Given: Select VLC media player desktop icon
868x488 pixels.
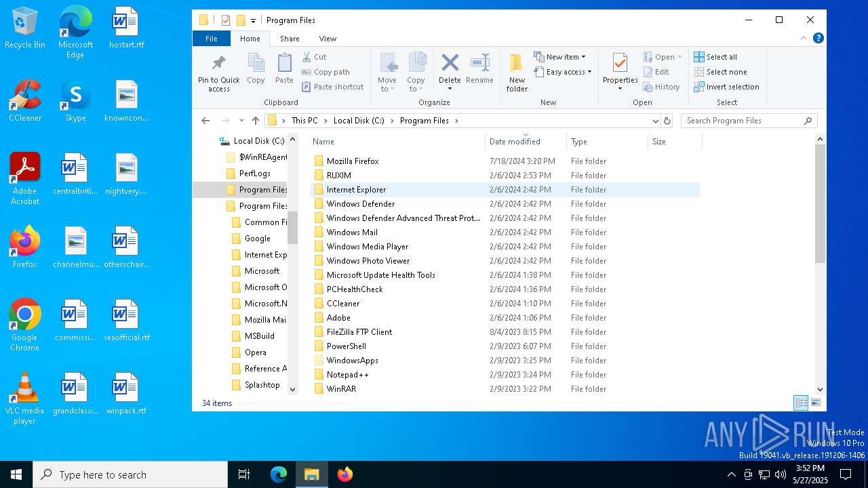Looking at the screenshot, I should click(25, 399).
